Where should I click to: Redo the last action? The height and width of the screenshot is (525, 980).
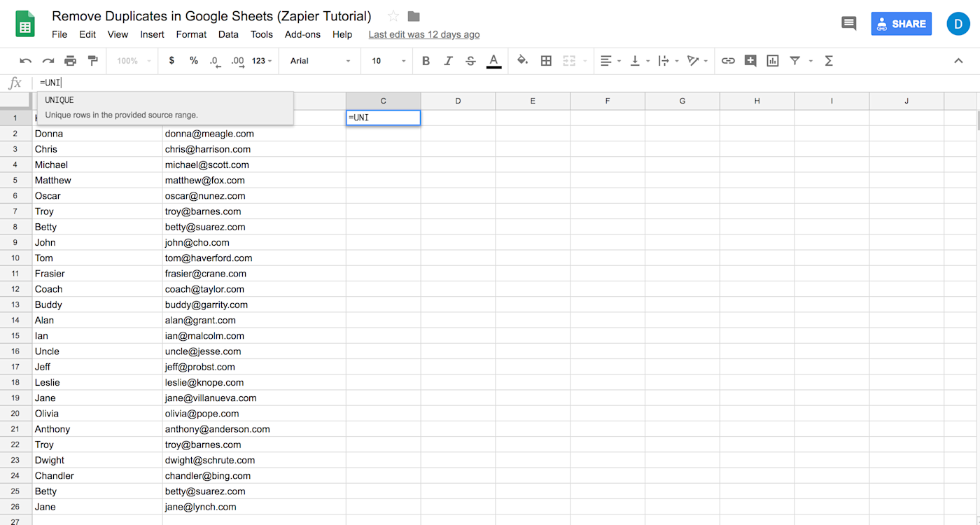click(x=48, y=61)
